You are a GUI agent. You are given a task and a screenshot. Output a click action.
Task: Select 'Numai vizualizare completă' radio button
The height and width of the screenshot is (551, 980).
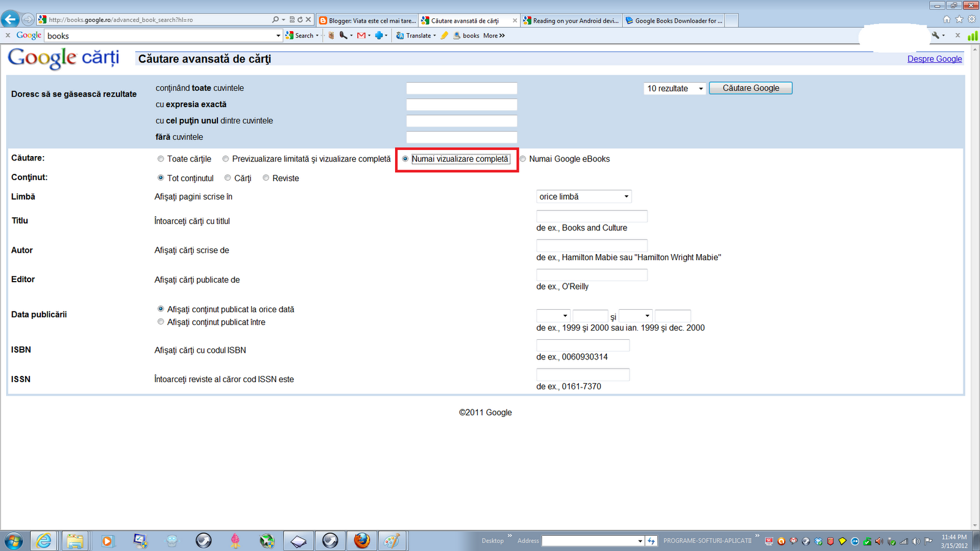pyautogui.click(x=405, y=159)
